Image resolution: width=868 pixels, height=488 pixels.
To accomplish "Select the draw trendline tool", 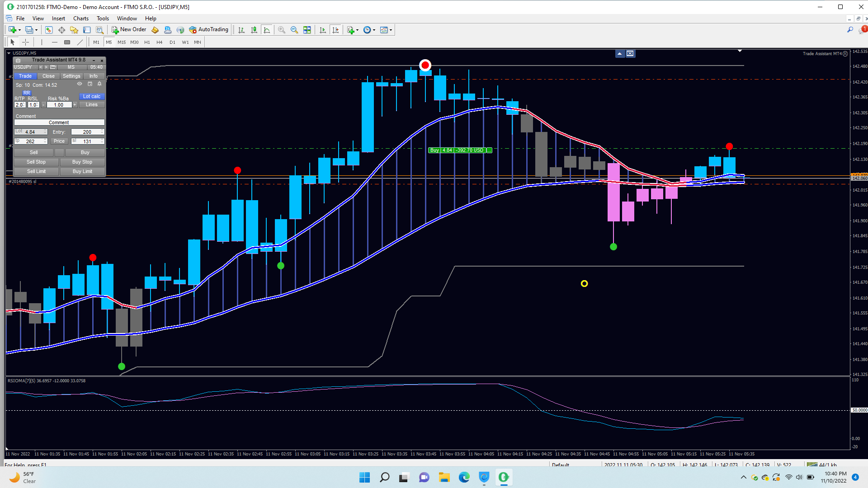I will (x=80, y=42).
